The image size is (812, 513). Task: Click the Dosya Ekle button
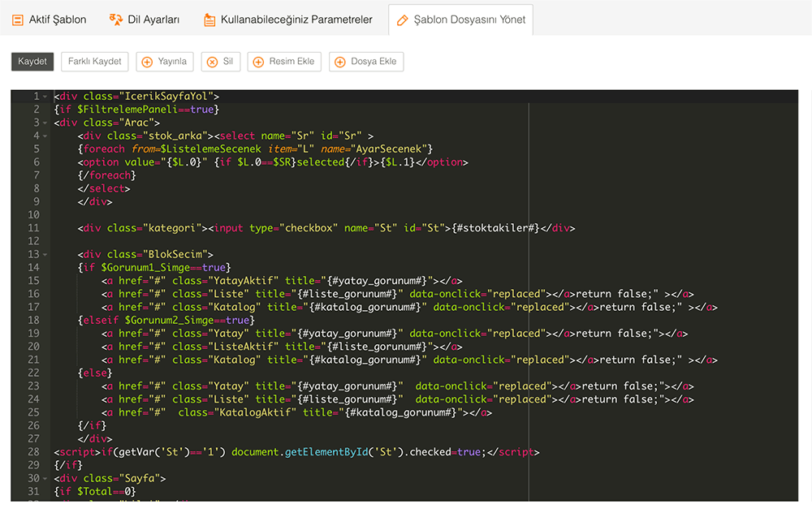[366, 62]
